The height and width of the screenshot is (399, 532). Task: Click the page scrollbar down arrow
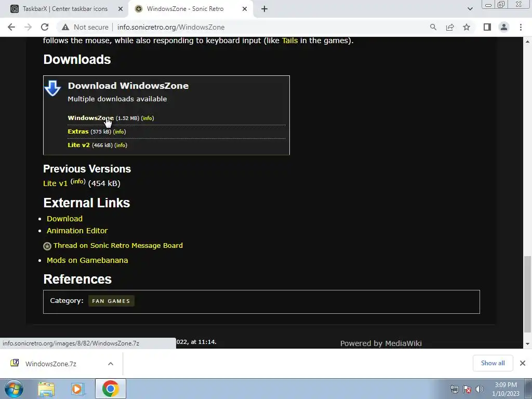point(527,344)
